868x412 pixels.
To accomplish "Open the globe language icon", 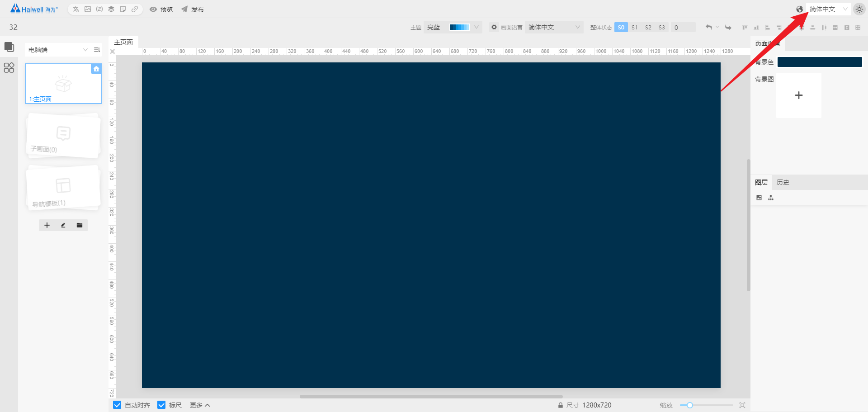I will click(x=800, y=9).
